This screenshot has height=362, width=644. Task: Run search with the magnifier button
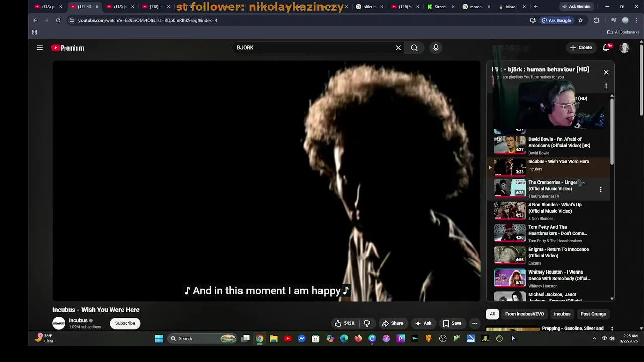pyautogui.click(x=414, y=48)
